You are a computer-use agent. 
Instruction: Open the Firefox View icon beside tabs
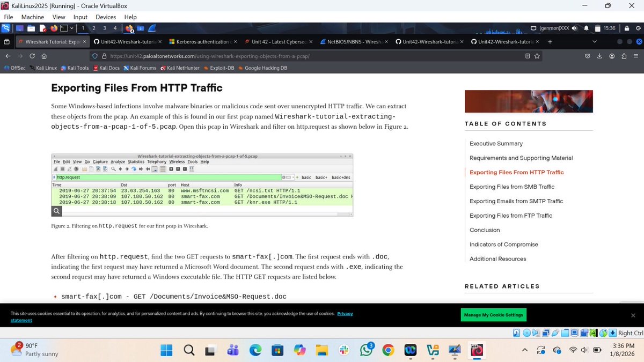[6, 42]
